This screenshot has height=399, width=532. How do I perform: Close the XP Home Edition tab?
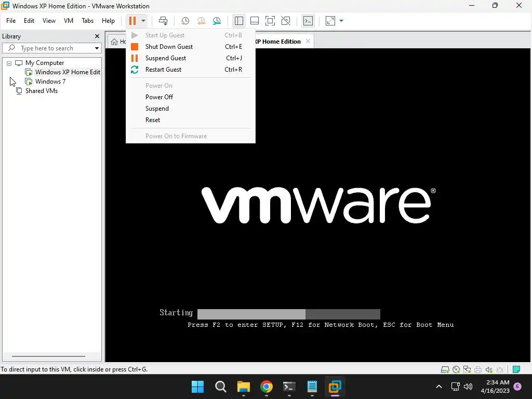[308, 41]
